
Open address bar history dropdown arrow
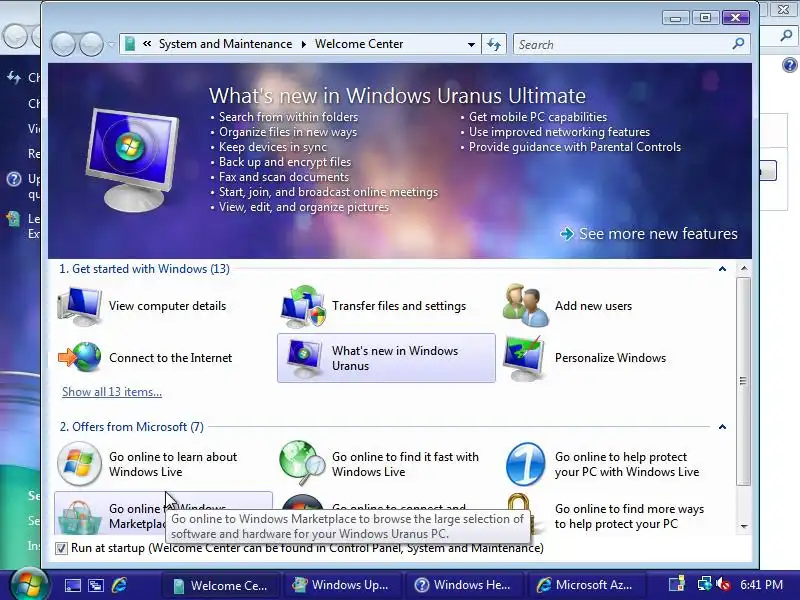(x=471, y=44)
